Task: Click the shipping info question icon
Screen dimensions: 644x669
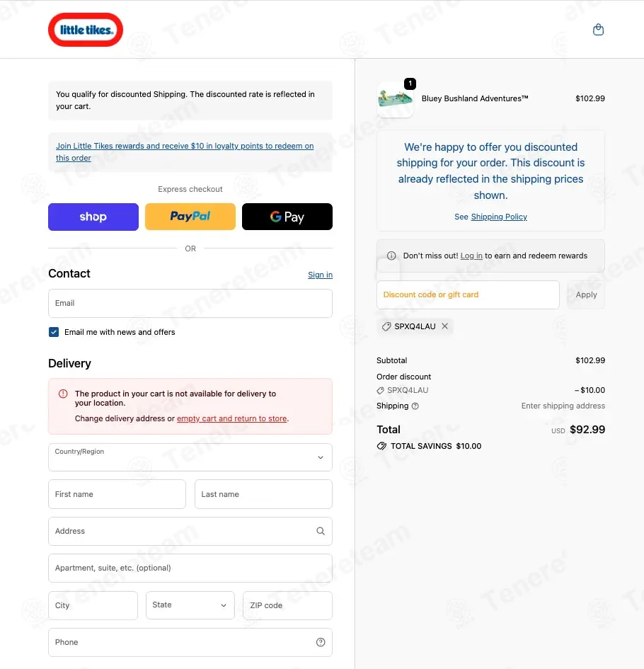Action: 415,406
